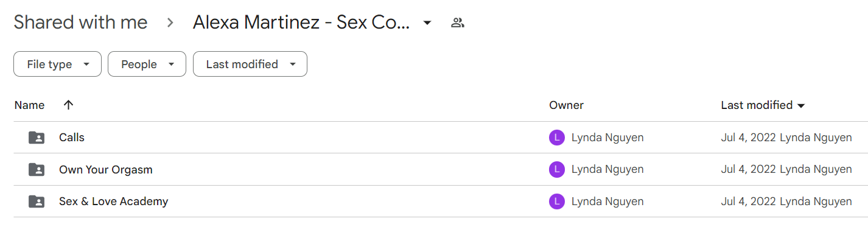
Task: Change sort field via Last modified column arrow
Action: point(801,106)
